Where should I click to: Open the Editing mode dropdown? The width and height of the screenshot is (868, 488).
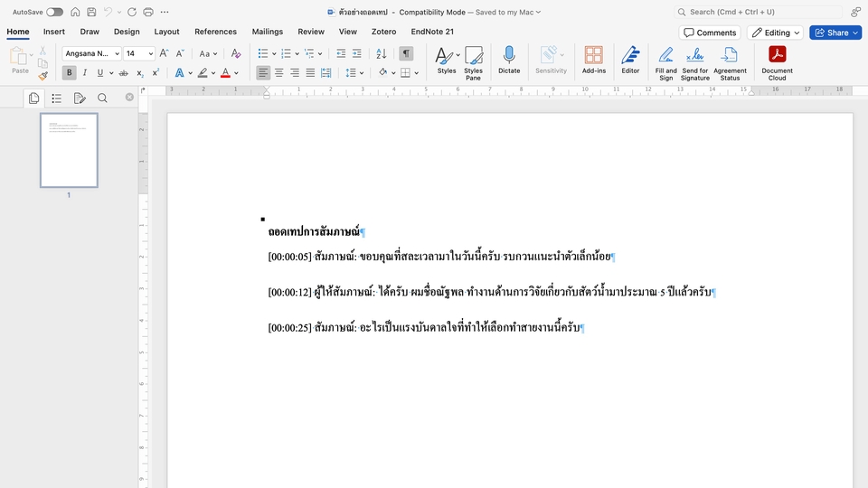click(x=776, y=33)
